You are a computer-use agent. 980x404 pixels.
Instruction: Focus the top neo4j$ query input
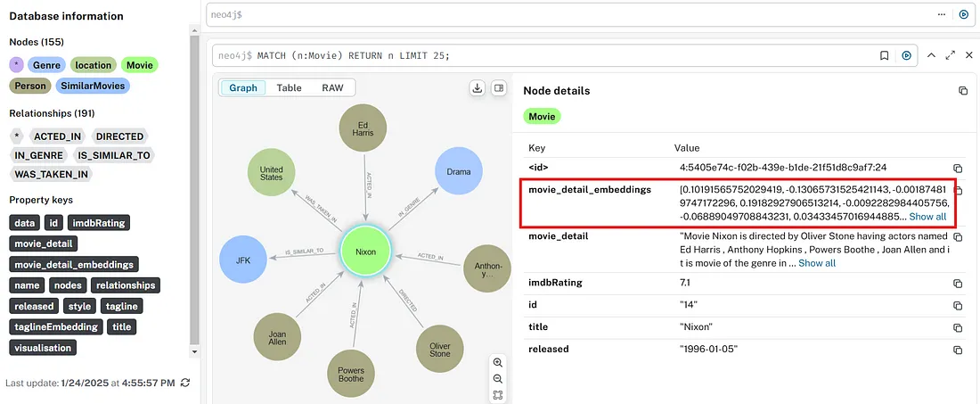(568, 14)
